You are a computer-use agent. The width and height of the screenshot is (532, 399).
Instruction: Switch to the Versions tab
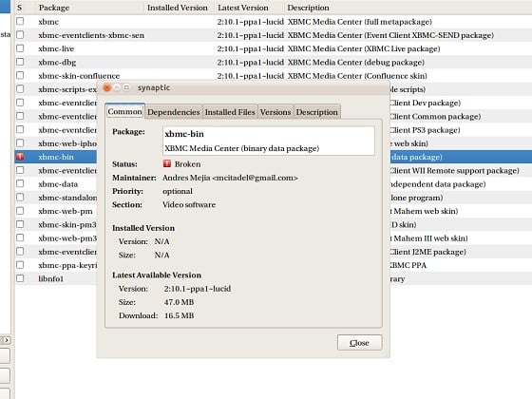coord(275,112)
